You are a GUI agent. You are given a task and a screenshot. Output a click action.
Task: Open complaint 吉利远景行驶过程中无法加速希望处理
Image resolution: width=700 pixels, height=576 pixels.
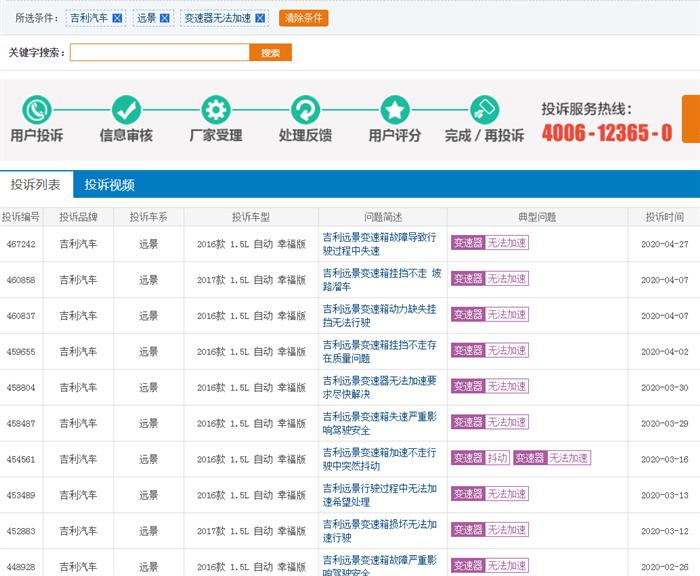point(379,495)
